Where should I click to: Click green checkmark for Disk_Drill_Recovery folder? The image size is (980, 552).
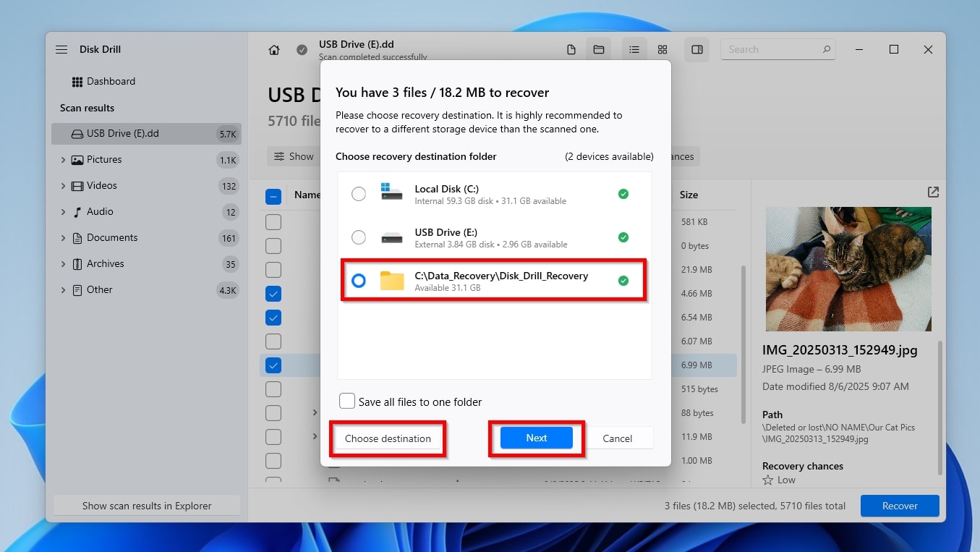click(x=623, y=281)
